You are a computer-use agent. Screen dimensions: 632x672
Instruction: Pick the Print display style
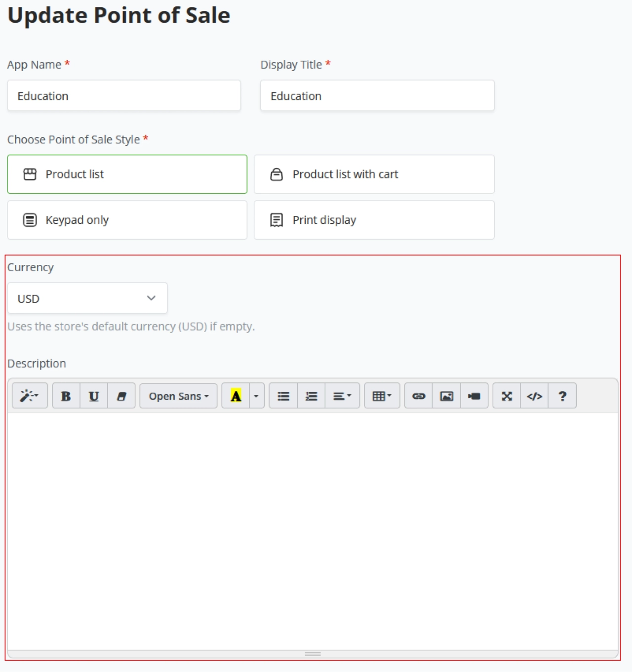tap(374, 220)
